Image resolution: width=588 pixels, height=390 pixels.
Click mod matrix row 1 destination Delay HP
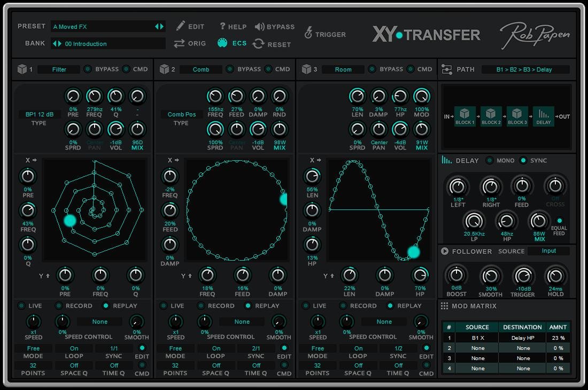pyautogui.click(x=523, y=338)
